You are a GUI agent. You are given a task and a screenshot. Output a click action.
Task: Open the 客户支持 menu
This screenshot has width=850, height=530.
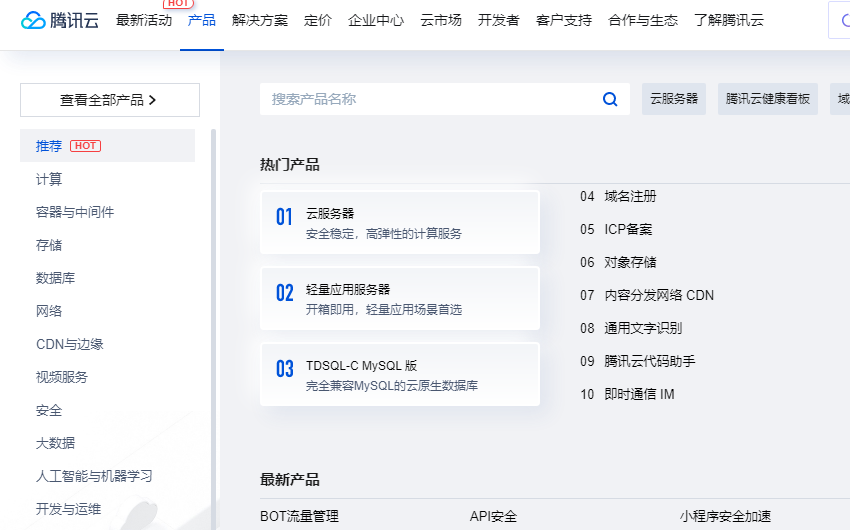(564, 21)
